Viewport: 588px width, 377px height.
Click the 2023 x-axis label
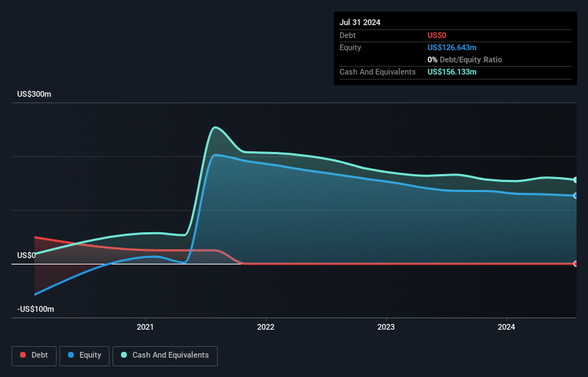tap(386, 327)
